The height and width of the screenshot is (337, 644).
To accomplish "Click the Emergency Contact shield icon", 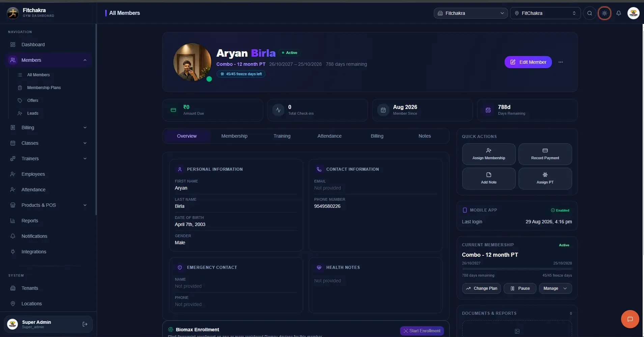I will pos(180,268).
